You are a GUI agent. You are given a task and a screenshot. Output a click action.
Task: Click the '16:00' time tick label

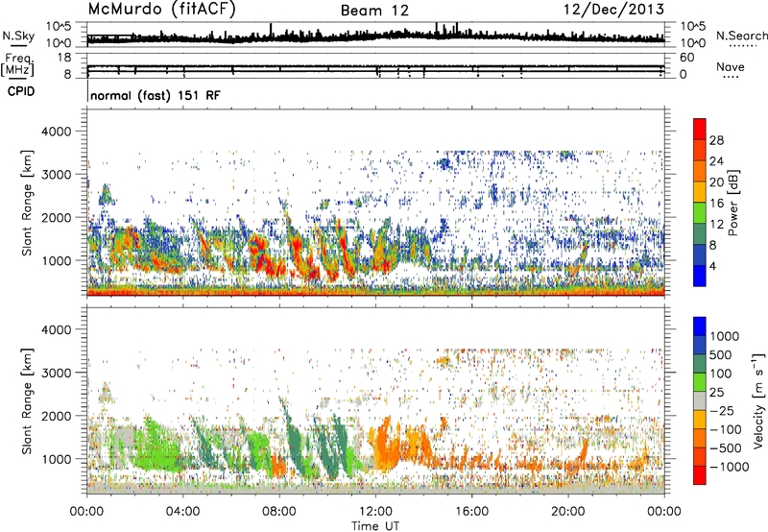(471, 512)
